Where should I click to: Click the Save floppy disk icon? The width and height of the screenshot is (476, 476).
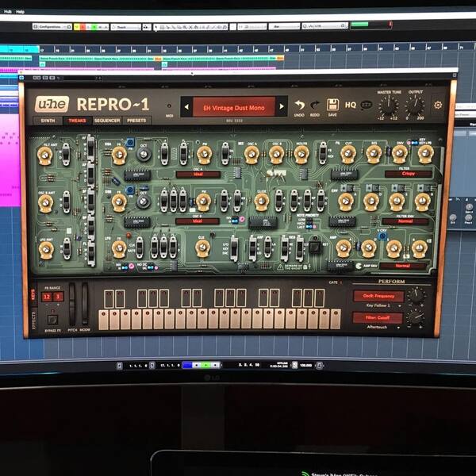[x=332, y=105]
